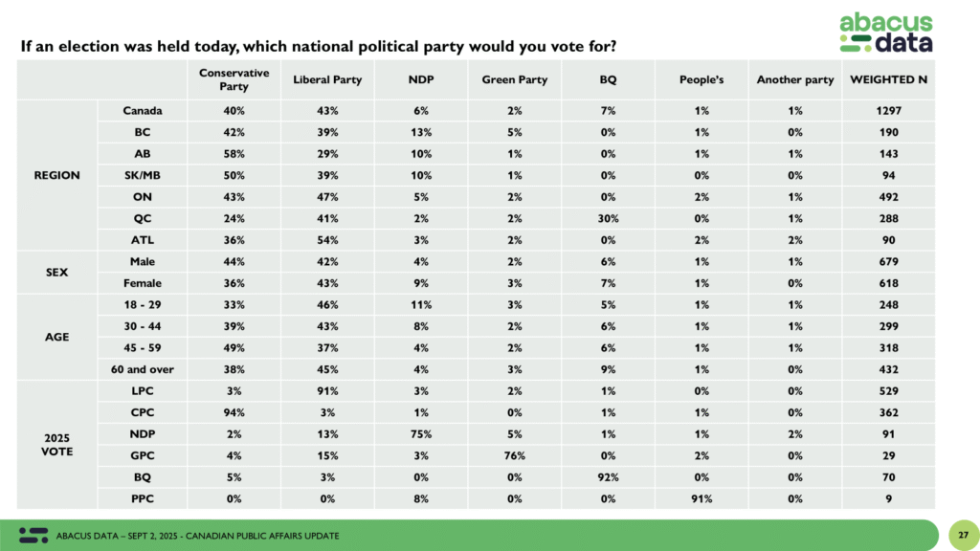
Task: Click the Green Party column header
Action: point(515,79)
